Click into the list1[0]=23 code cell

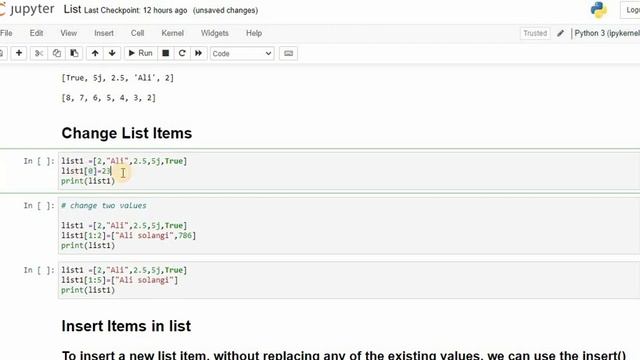pyautogui.click(x=349, y=171)
